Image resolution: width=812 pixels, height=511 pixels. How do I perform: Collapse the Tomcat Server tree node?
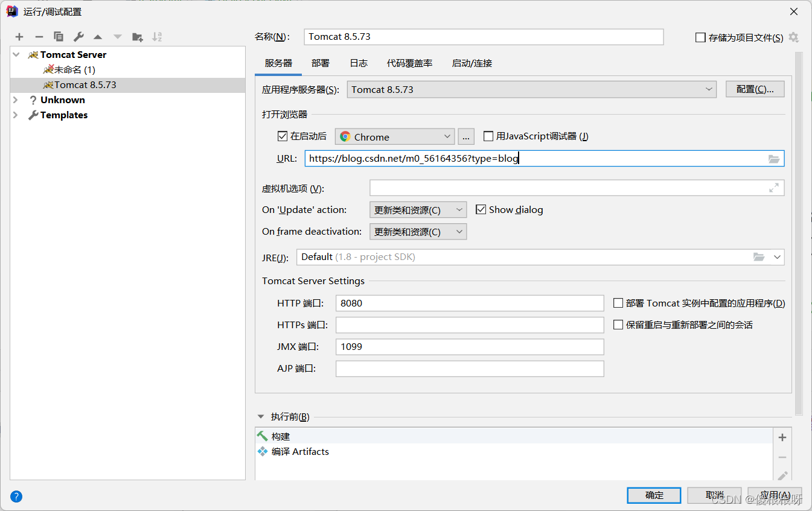coord(16,54)
